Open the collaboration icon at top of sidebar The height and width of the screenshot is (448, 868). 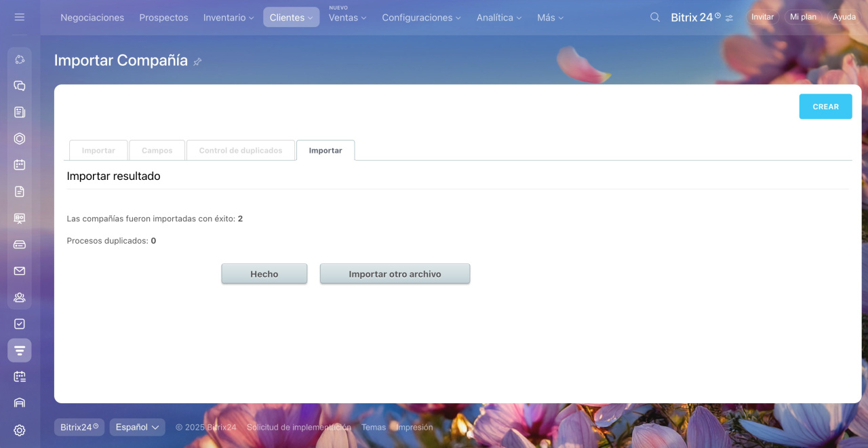tap(20, 59)
